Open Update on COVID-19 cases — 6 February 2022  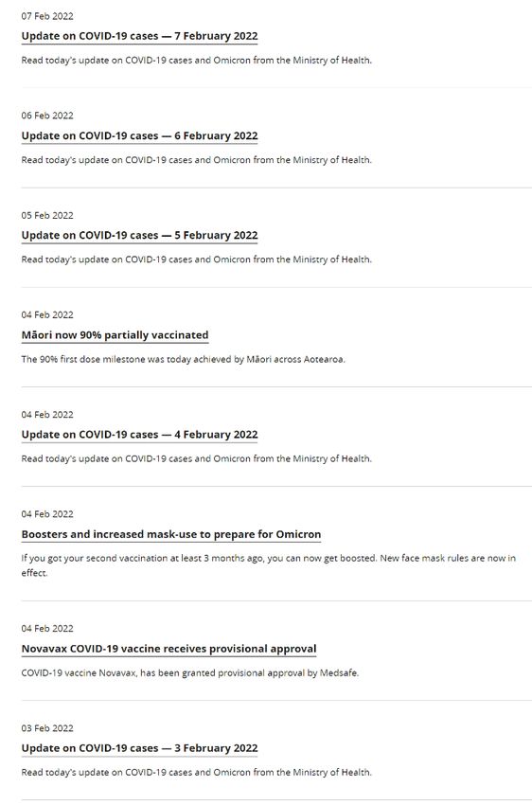pyautogui.click(x=139, y=135)
